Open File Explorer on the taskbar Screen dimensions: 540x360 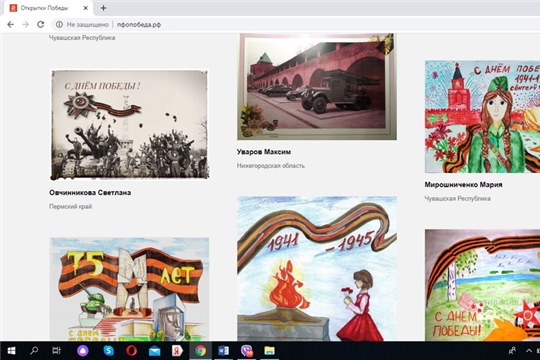tap(269, 351)
